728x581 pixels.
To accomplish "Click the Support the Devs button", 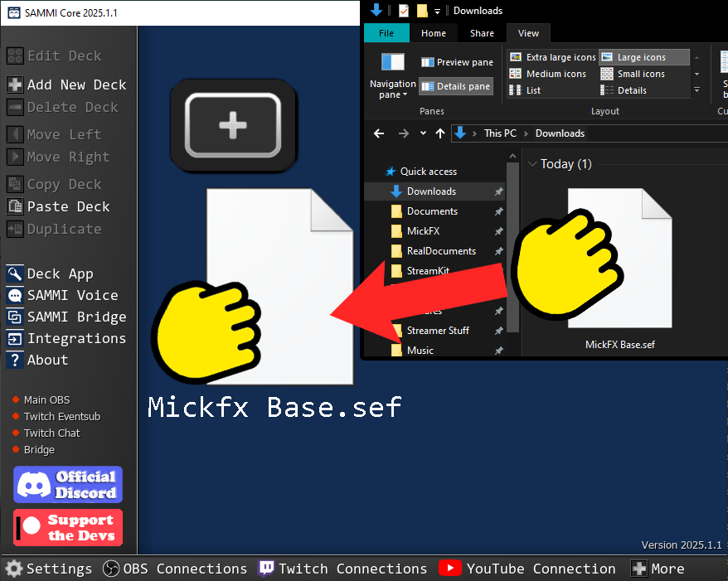I will coord(68,527).
